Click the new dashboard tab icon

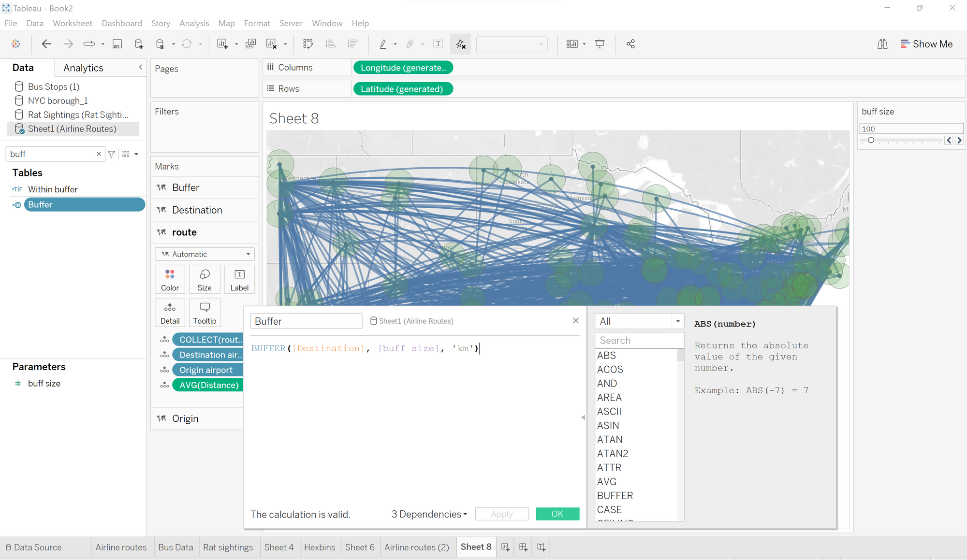(x=523, y=547)
